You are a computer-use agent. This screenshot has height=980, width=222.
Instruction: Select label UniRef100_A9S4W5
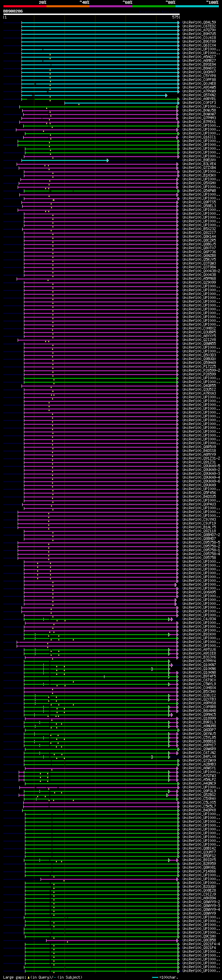[x=199, y=88]
